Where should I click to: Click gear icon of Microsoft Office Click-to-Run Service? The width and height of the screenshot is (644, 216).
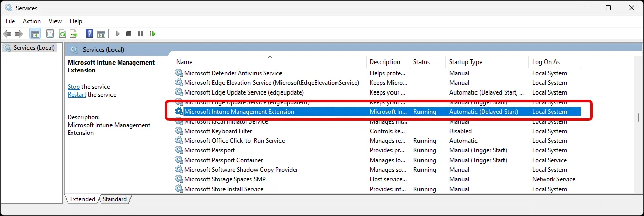tap(179, 141)
